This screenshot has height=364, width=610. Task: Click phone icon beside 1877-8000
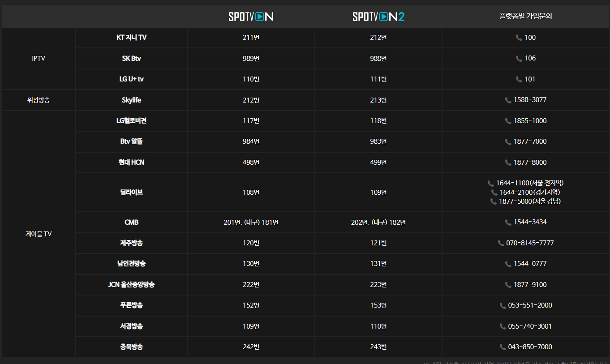508,163
